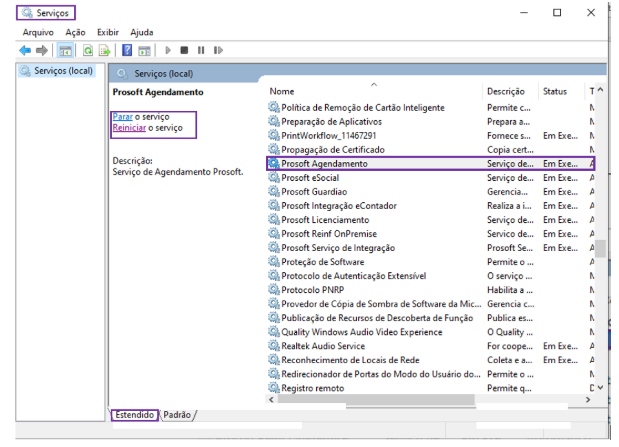619x447 pixels.
Task: Click the Parar link to stop service
Action: (123, 116)
